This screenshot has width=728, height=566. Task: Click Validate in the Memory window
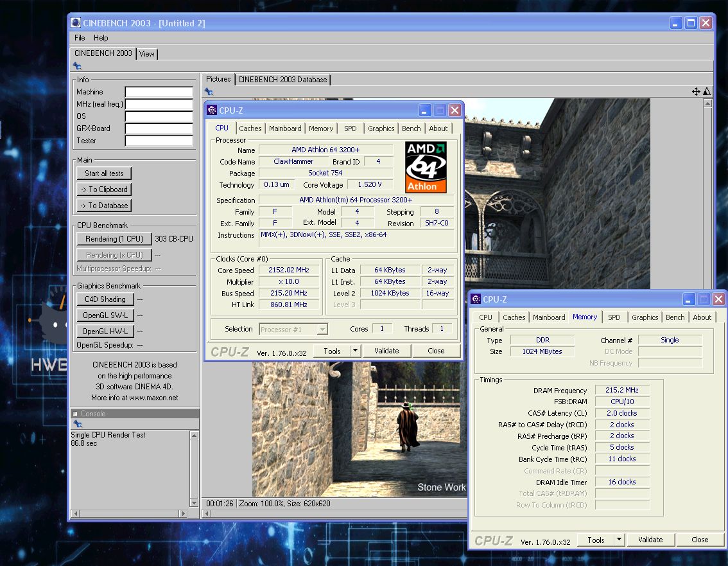click(650, 540)
